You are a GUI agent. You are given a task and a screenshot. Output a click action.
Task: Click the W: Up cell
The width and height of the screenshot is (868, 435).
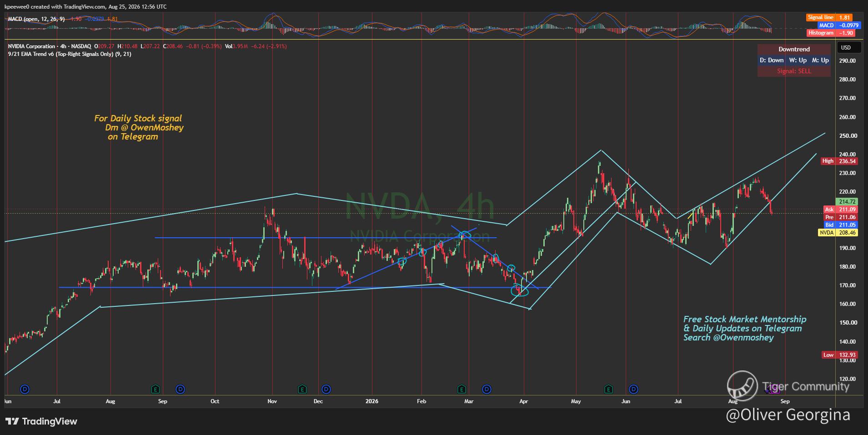click(x=798, y=60)
